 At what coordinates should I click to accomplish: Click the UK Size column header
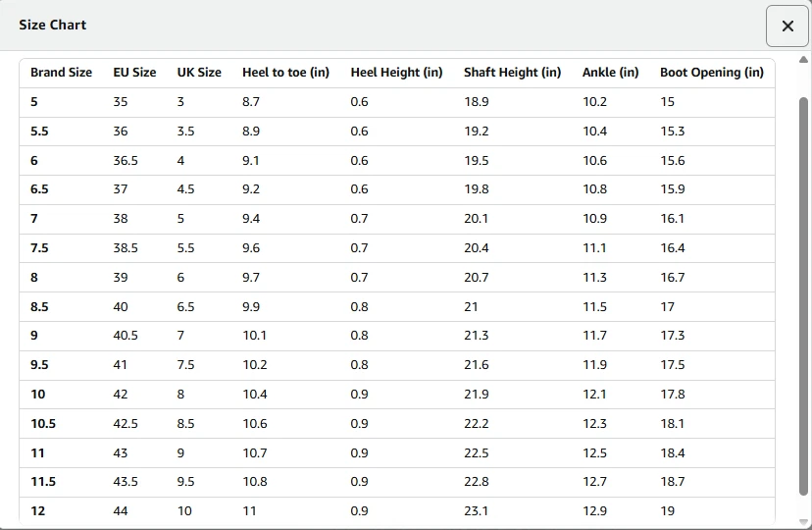coord(199,73)
